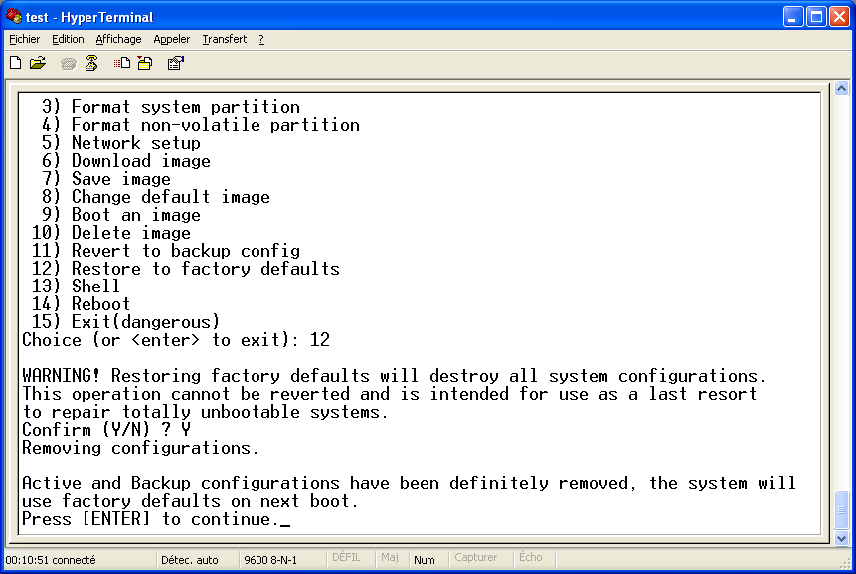Close the HyperTerminal window
Screen dimensions: 856x574
840,17
